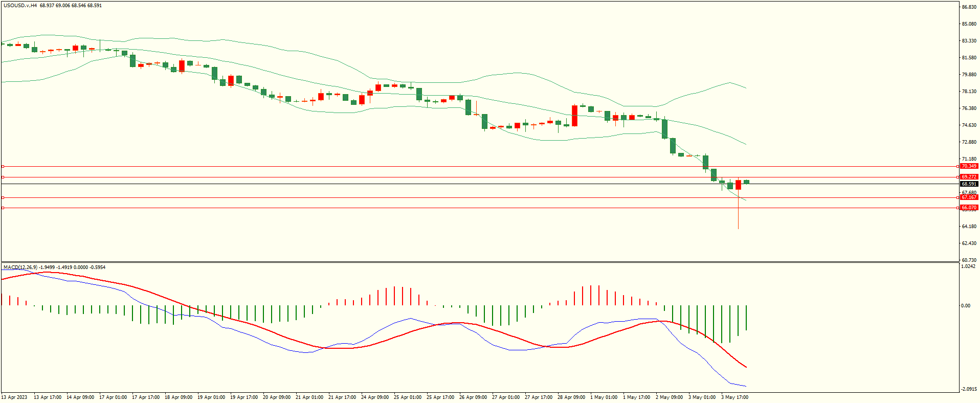The width and height of the screenshot is (980, 403).
Task: Click the USOUSD.v,H4 symbol label
Action: [x=20, y=6]
